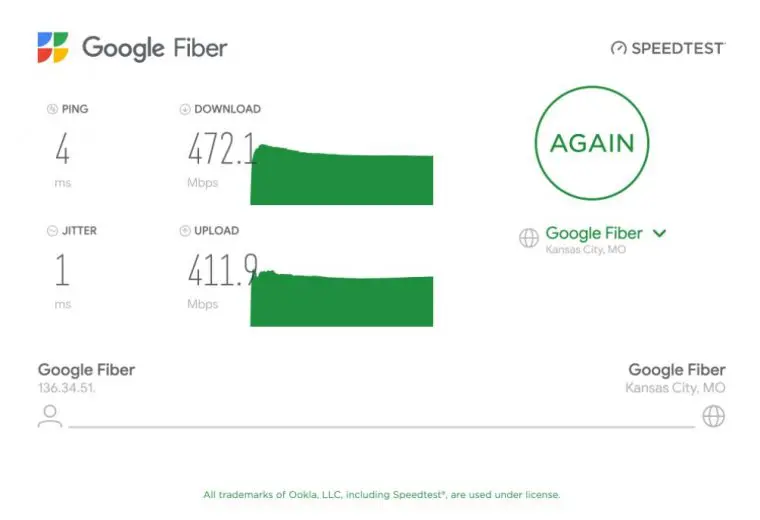This screenshot has height=520, width=760.
Task: Click the download arrow icon
Action: 185,109
